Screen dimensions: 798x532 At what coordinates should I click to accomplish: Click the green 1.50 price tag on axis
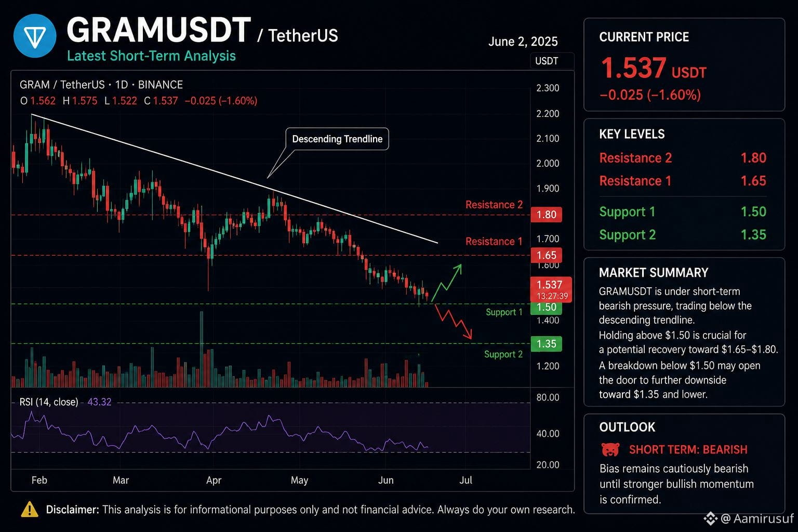547,307
